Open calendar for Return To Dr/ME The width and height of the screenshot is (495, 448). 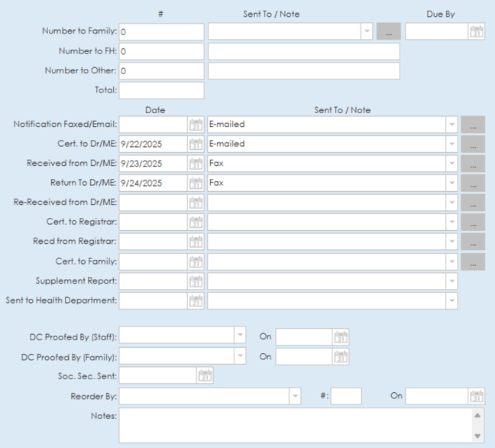click(x=196, y=183)
